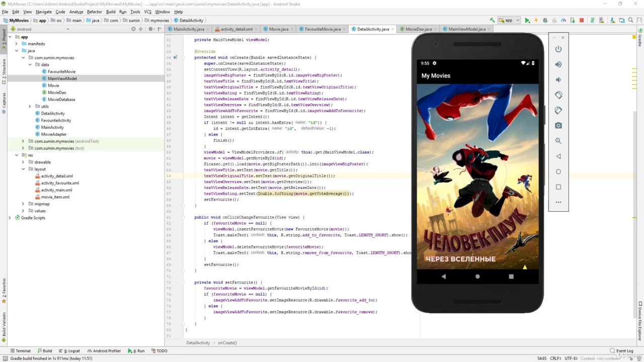Collapse the com.sumin.mymovies package
The width and height of the screenshot is (644, 362).
coord(23,58)
